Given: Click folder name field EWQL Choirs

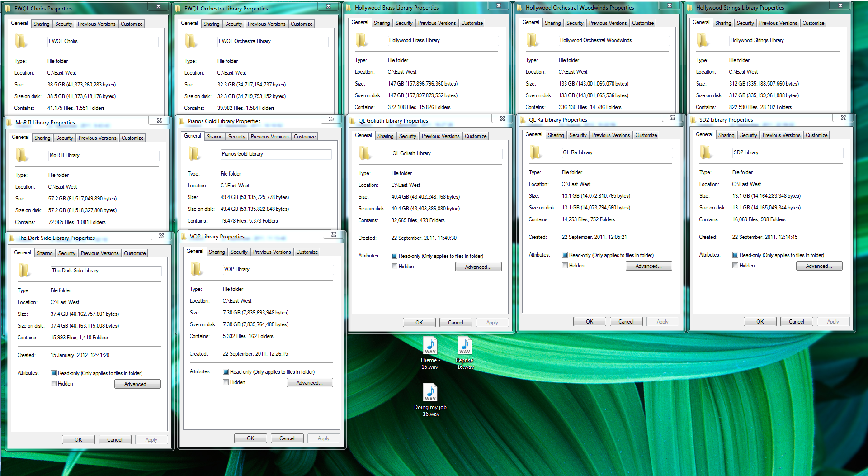Looking at the screenshot, I should point(103,41).
